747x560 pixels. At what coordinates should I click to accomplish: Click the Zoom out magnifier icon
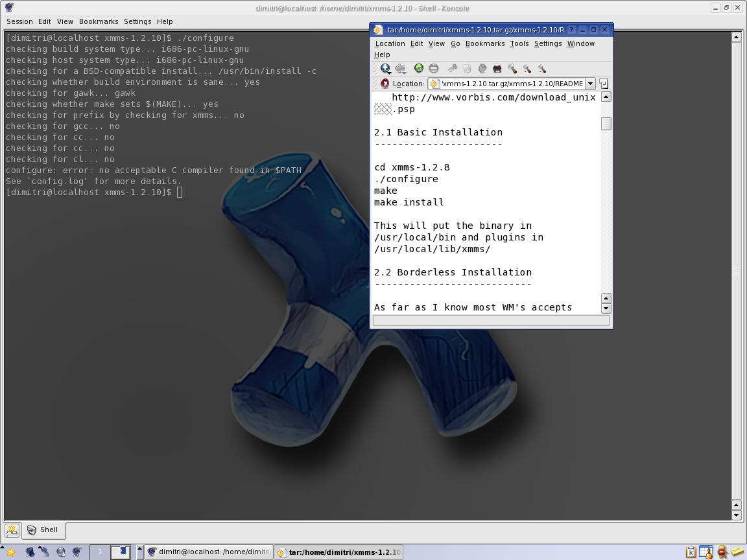tap(541, 68)
